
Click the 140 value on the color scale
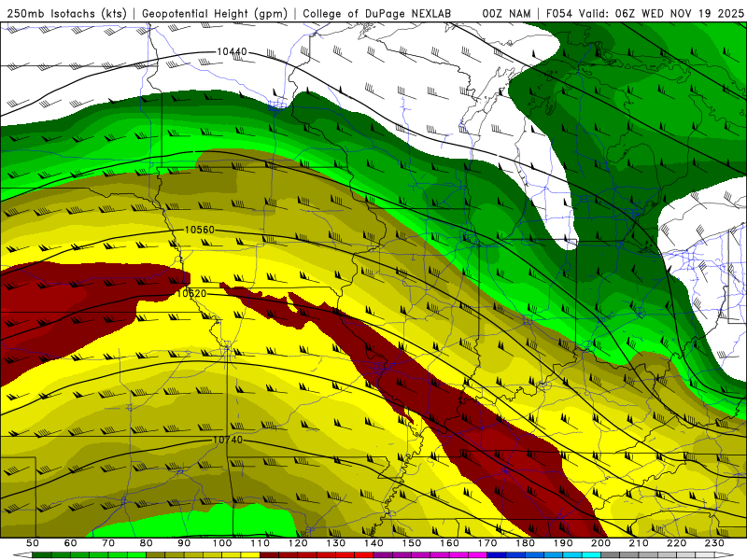373,543
